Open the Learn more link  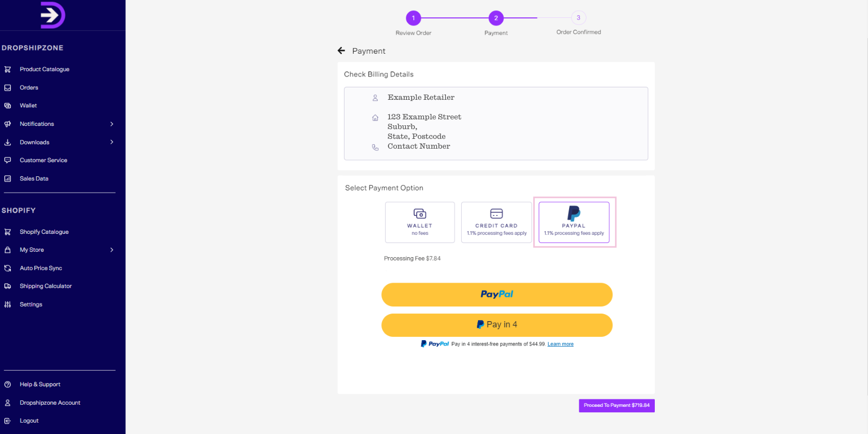click(560, 344)
